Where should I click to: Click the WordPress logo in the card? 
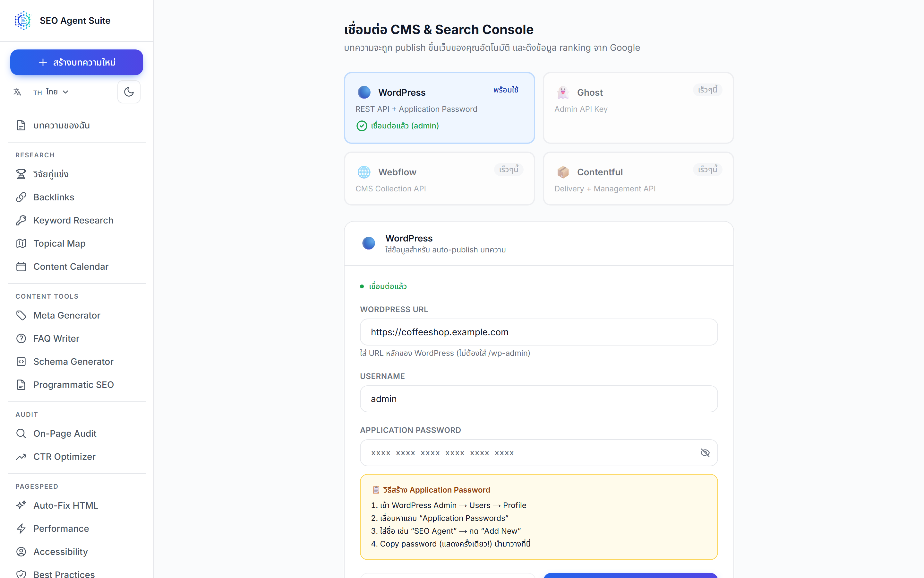(364, 92)
